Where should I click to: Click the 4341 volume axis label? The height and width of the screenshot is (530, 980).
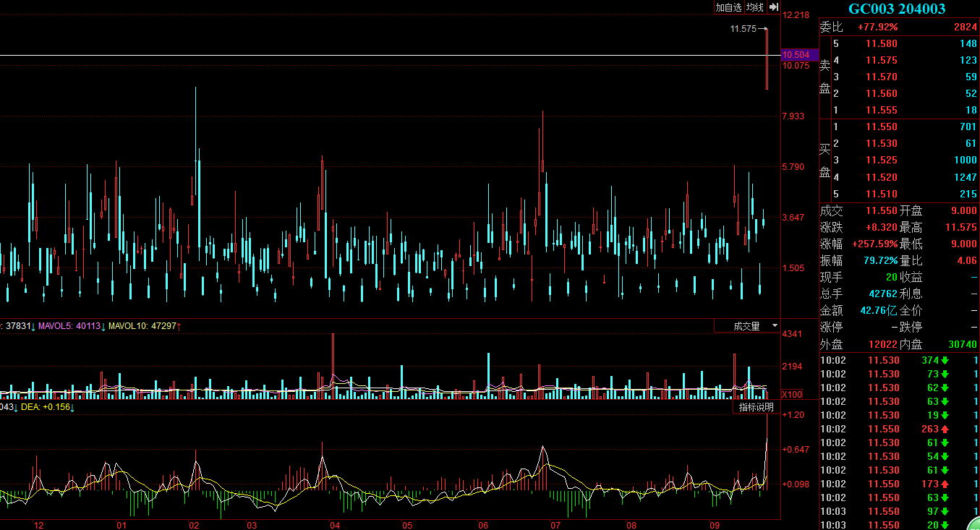point(793,333)
